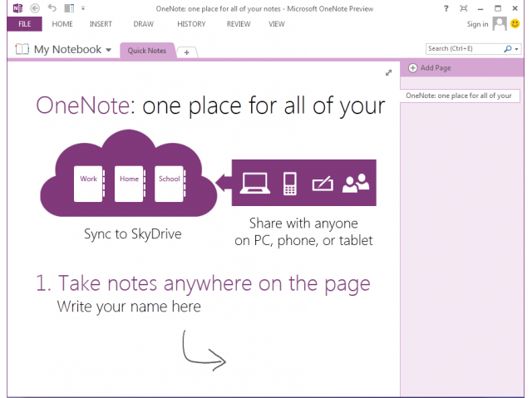Image resolution: width=532 pixels, height=398 pixels.
Task: Create a new section with the plus tab
Action: click(x=187, y=52)
